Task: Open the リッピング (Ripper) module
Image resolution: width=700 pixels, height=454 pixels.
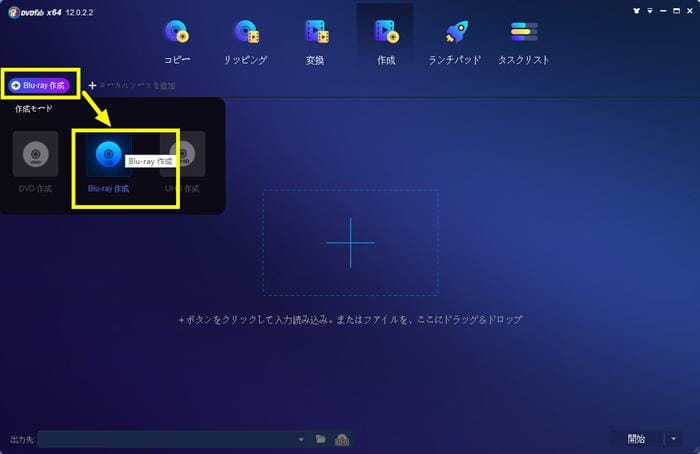Action: pos(246,41)
